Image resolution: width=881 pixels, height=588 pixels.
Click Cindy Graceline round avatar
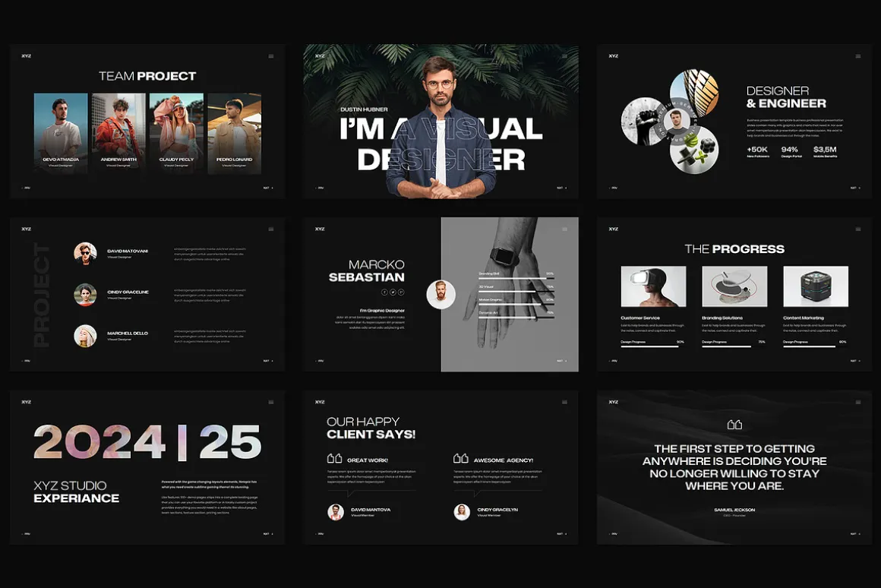(x=85, y=295)
